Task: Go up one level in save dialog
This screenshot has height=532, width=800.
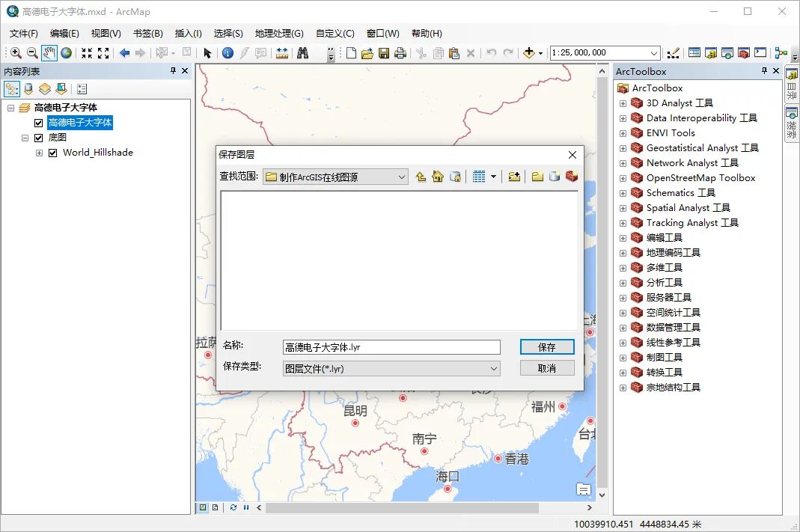Action: tap(421, 177)
